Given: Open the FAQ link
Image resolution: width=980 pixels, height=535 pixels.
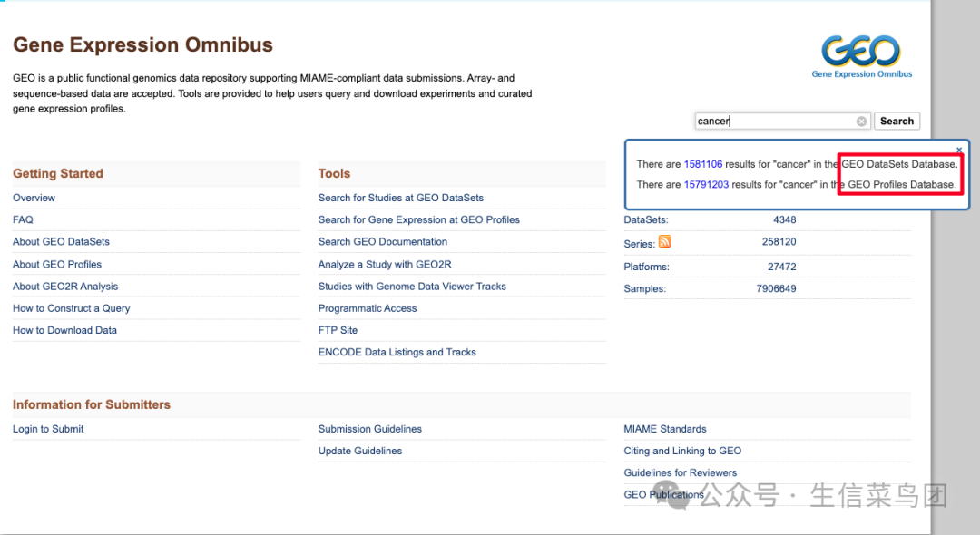Looking at the screenshot, I should pyautogui.click(x=23, y=219).
